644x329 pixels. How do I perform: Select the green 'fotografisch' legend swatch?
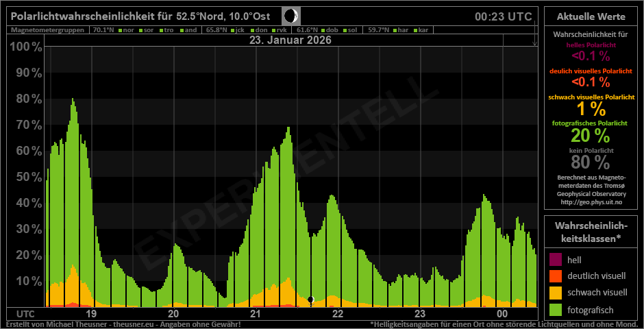tap(556, 309)
